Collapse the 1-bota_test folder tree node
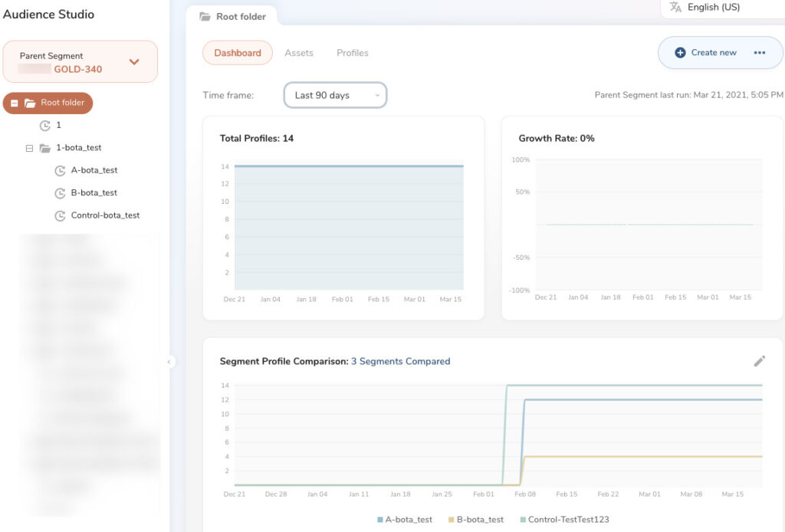This screenshot has height=532, width=785. point(29,148)
